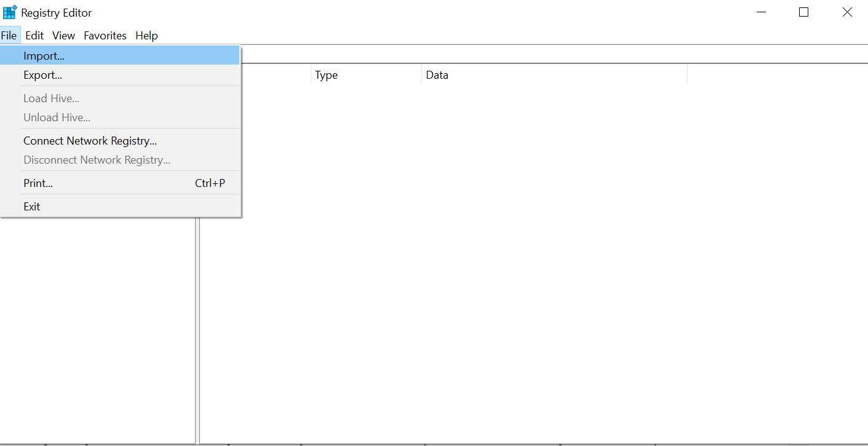The height and width of the screenshot is (446, 868).
Task: Maximize the Registry Editor window
Action: point(803,12)
